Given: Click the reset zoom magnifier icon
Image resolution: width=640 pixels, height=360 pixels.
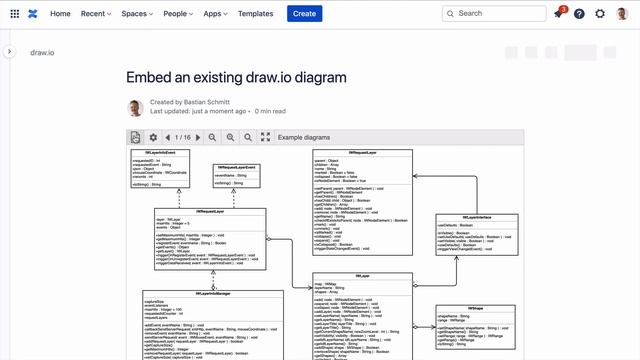Looking at the screenshot, I should (x=248, y=138).
